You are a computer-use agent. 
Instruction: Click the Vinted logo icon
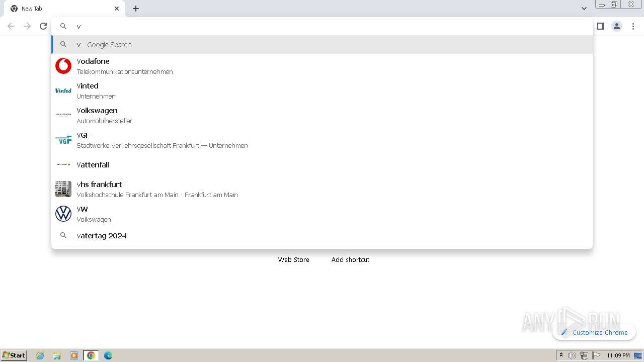tap(63, 90)
